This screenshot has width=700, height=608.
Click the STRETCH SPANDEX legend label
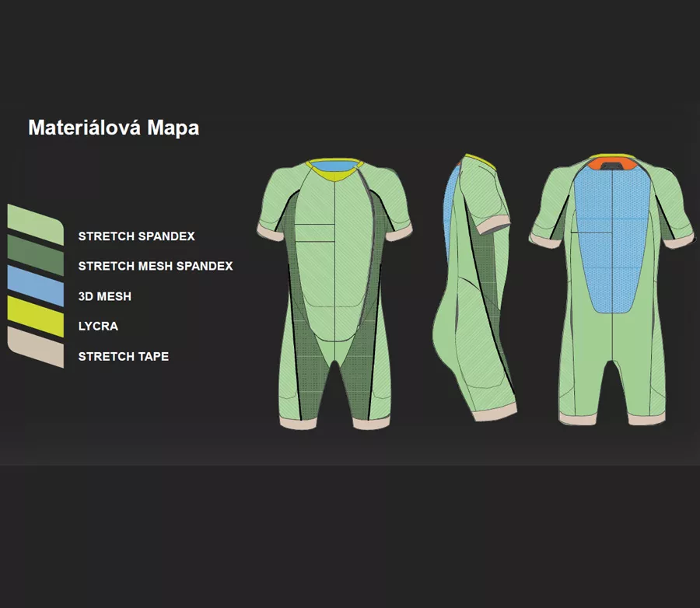pyautogui.click(x=136, y=236)
